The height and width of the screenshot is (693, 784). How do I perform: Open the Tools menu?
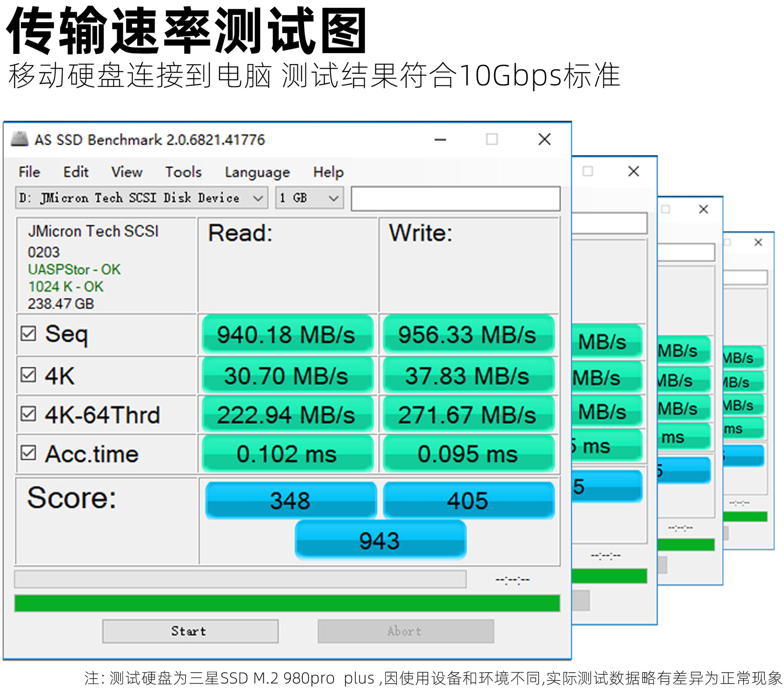pos(183,172)
